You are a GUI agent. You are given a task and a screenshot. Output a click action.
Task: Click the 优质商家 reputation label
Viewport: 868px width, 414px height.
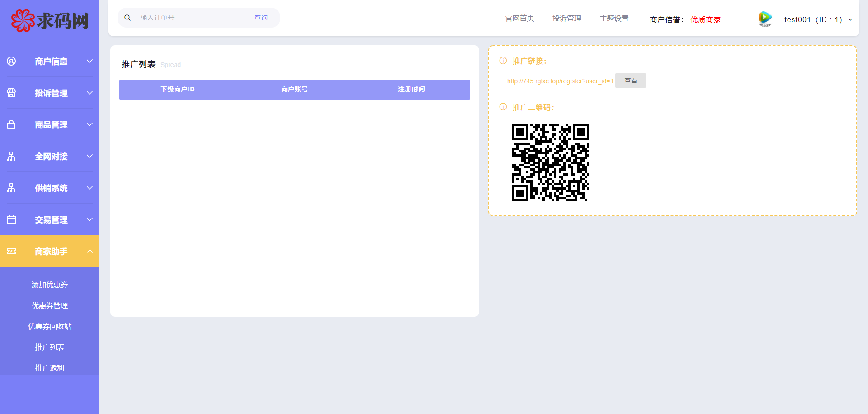click(x=706, y=19)
